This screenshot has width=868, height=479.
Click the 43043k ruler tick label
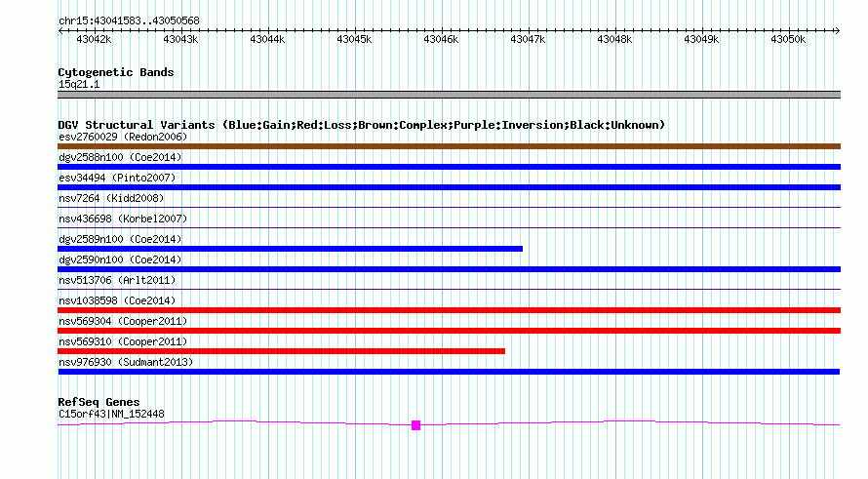pos(180,39)
